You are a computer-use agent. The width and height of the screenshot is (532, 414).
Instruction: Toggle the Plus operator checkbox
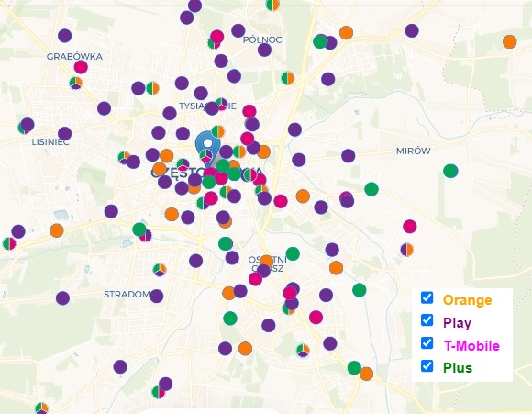(x=427, y=365)
